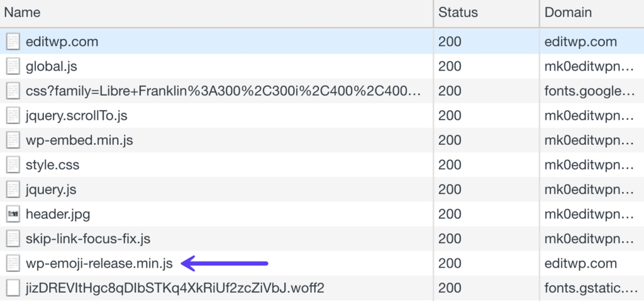
Task: Click the mk0editwpn domain of skip-link-focus-fix.js
Action: coord(590,239)
